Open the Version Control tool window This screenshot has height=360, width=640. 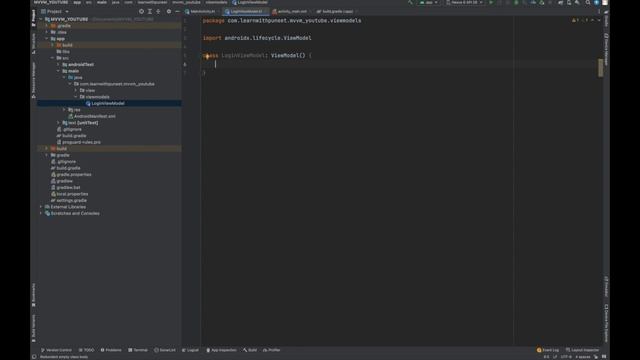point(56,350)
